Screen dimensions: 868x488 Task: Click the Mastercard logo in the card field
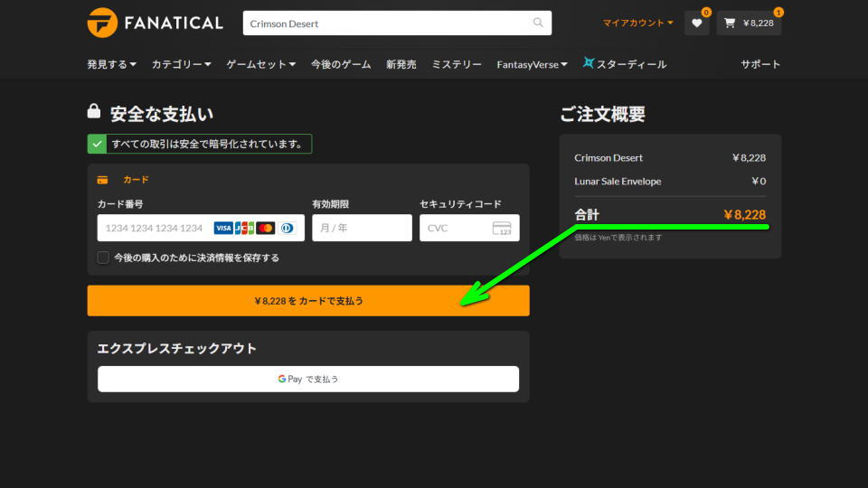click(265, 229)
